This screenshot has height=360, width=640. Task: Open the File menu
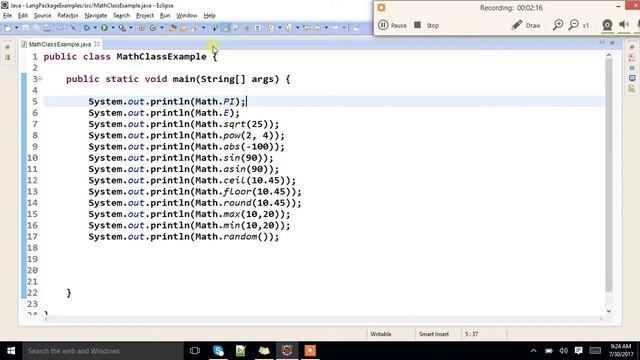click(x=7, y=16)
